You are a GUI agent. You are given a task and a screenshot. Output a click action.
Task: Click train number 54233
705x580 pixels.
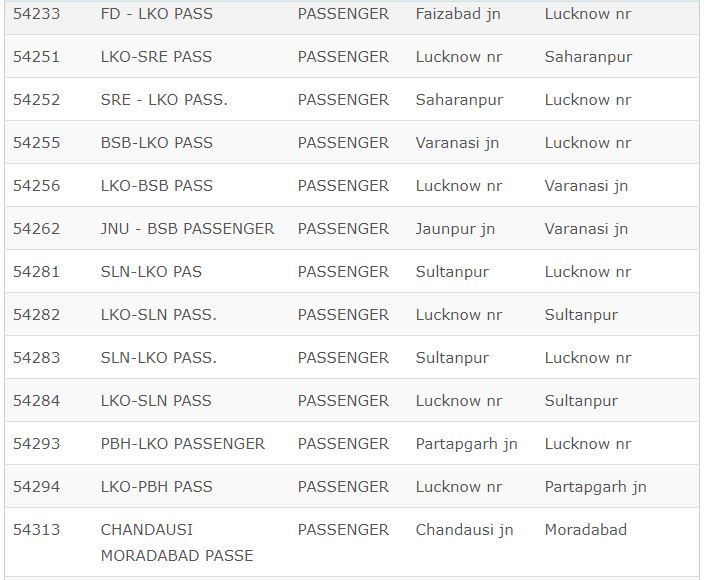(36, 14)
